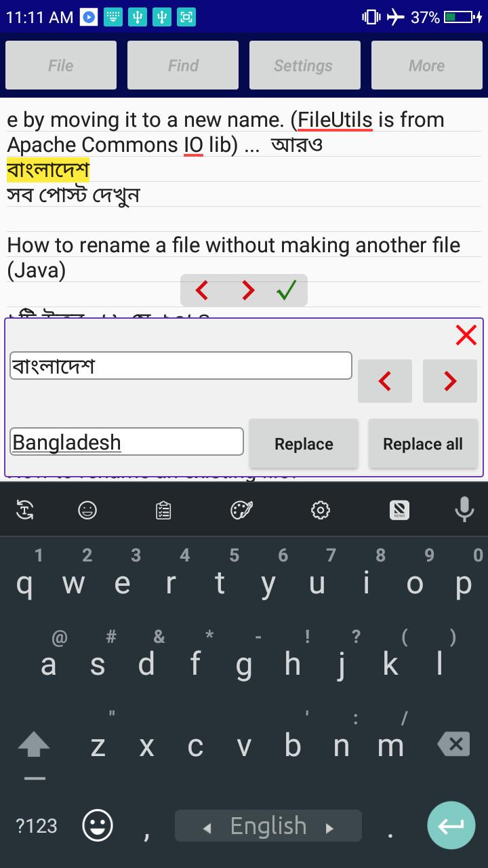Open keyboard theme palette icon
Screen dimensions: 488x868
242,510
